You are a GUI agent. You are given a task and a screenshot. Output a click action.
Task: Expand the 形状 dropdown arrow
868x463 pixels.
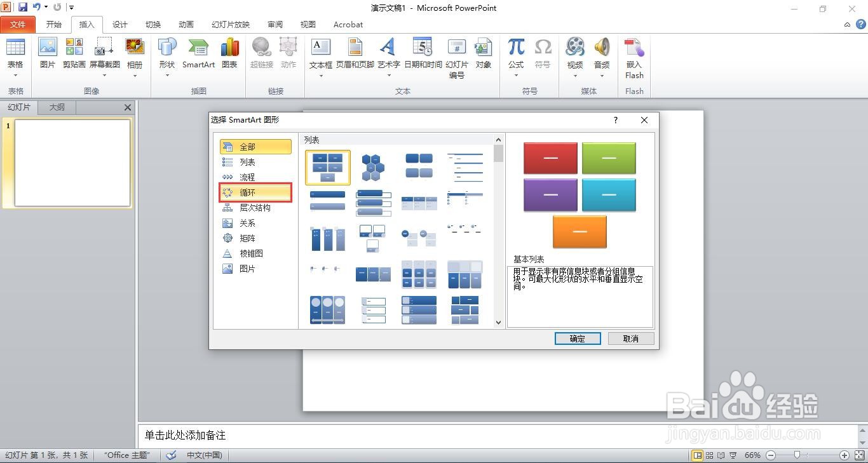167,76
